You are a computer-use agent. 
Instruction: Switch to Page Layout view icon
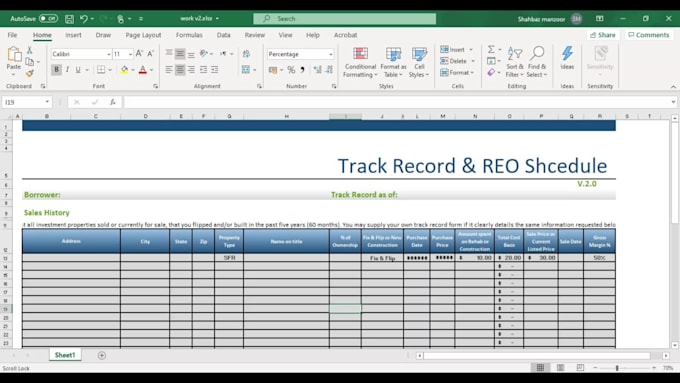click(560, 368)
